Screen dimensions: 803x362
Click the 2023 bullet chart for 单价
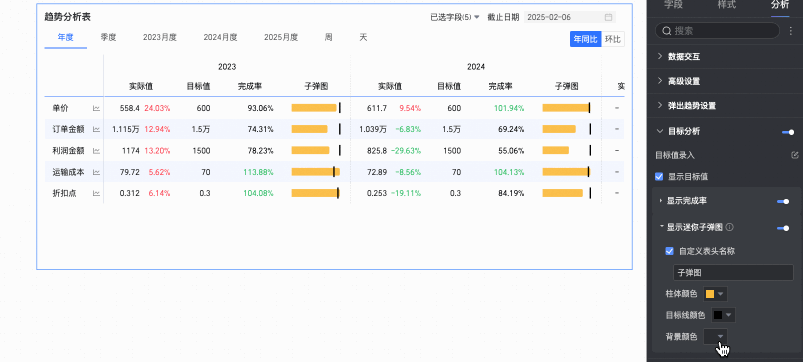[x=316, y=108]
